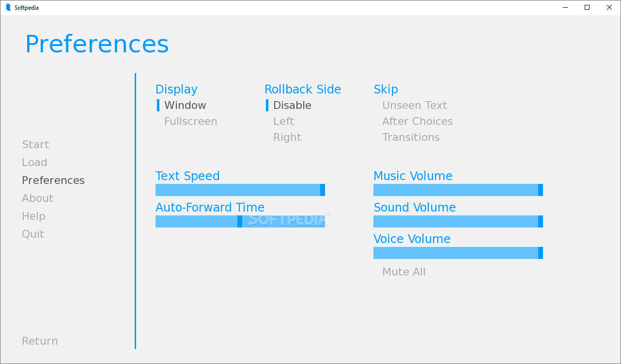
Task: Set Rollback Side to Disable
Action: pyautogui.click(x=292, y=105)
